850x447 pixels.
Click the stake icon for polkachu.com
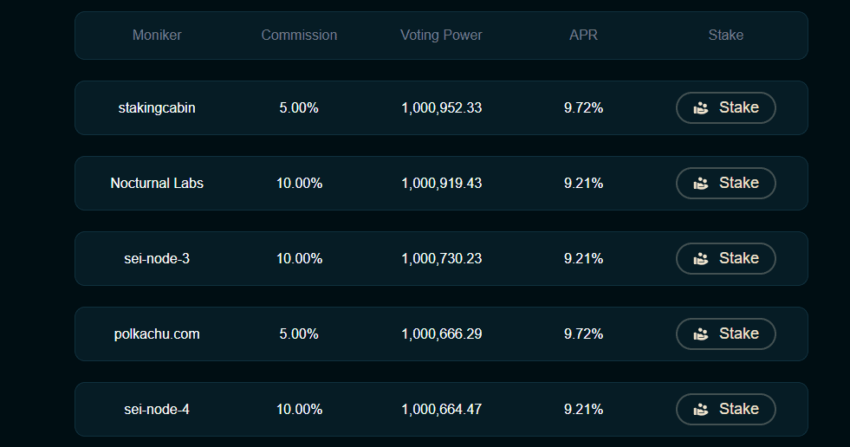pyautogui.click(x=700, y=334)
